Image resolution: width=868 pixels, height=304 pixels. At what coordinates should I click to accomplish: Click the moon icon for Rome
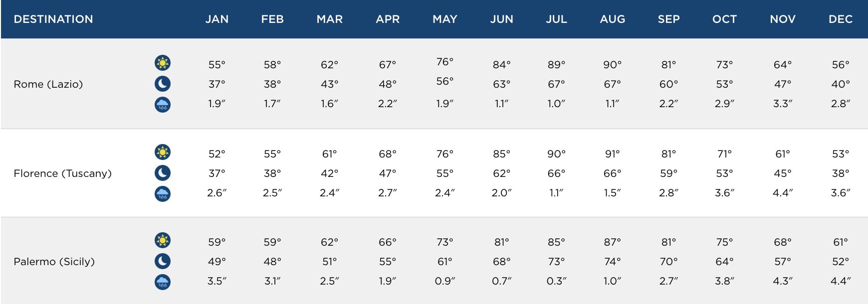coord(163,84)
